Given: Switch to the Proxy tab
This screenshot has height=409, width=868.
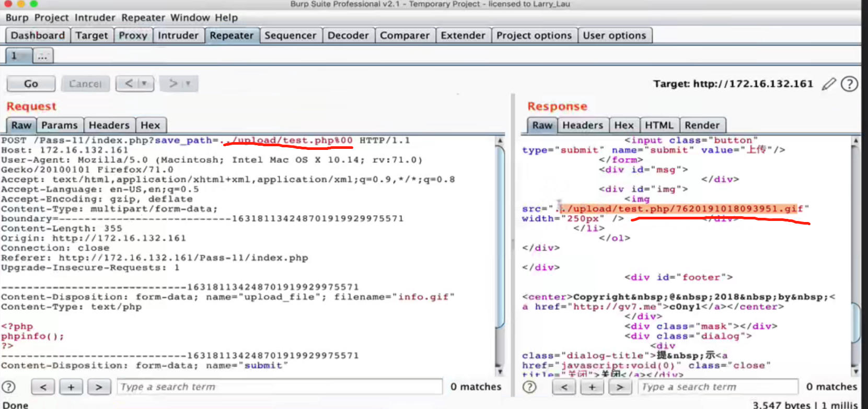Looking at the screenshot, I should pyautogui.click(x=133, y=36).
